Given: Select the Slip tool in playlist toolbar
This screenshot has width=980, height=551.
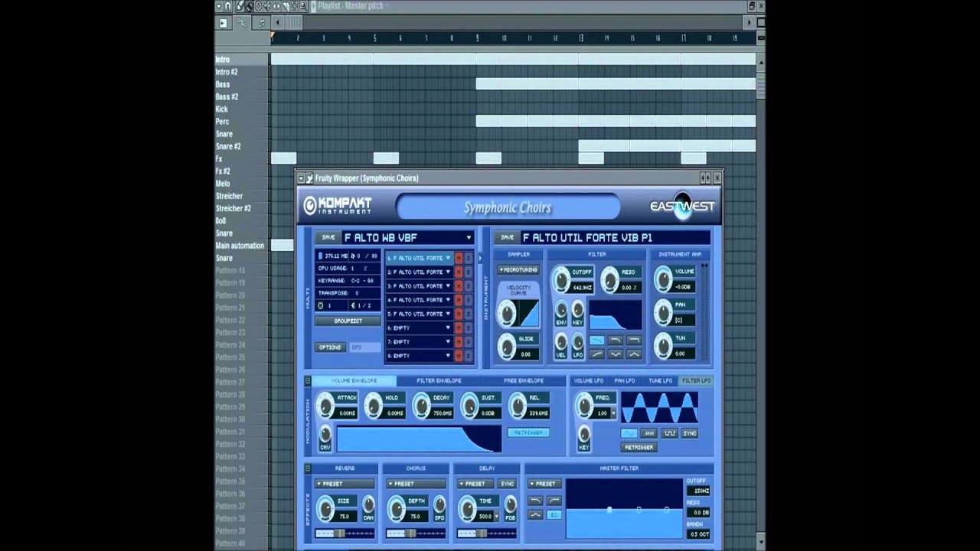Looking at the screenshot, I should click(x=276, y=6).
